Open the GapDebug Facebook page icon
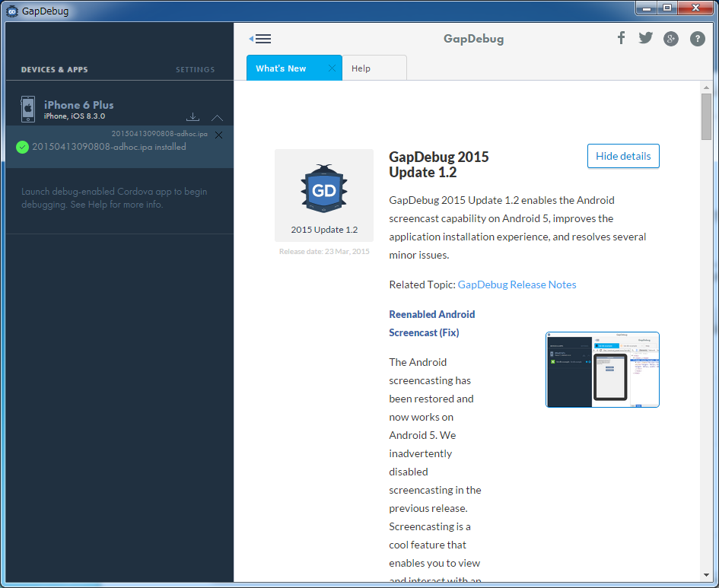Screen dimensions: 719x588 click(x=621, y=38)
